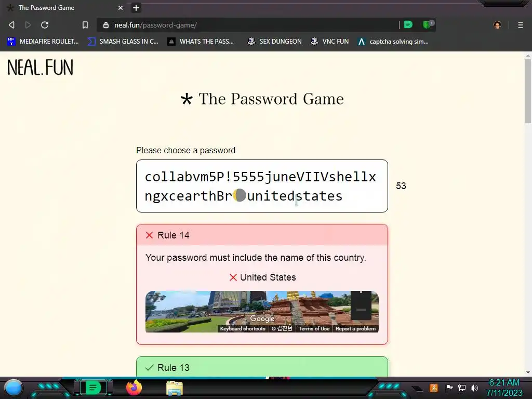Switch to The Password Game tab

(x=64, y=7)
